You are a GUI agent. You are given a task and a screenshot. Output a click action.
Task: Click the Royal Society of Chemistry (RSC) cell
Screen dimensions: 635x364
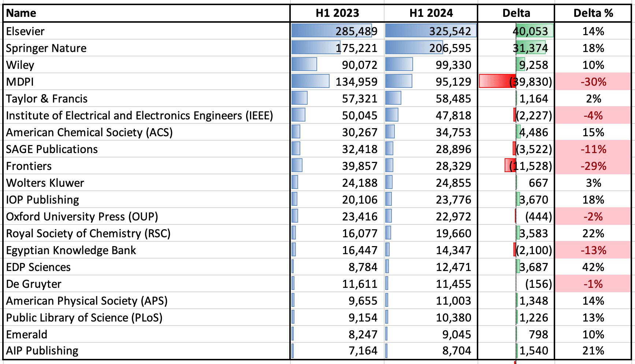click(x=146, y=233)
